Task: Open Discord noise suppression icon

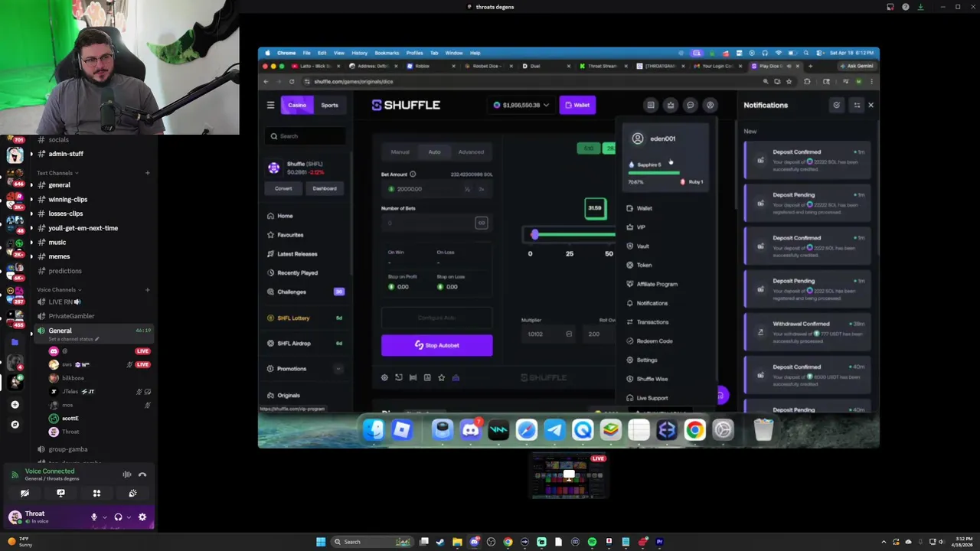Action: (127, 474)
